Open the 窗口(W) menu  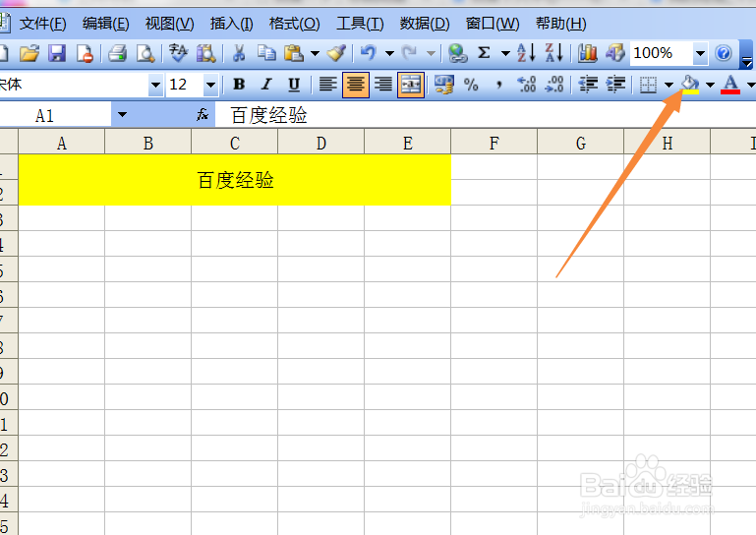coord(493,24)
